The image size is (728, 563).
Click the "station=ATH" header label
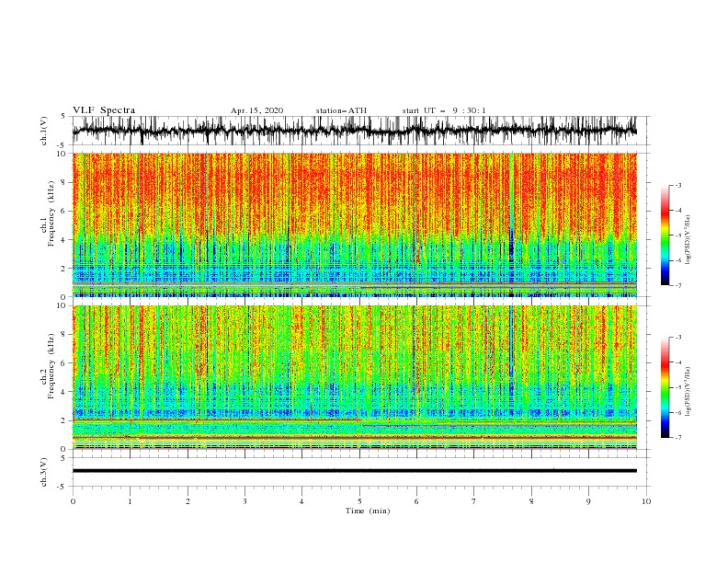point(341,110)
